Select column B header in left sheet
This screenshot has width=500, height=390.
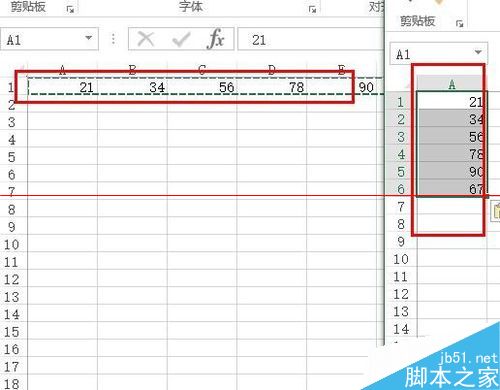[x=132, y=69]
